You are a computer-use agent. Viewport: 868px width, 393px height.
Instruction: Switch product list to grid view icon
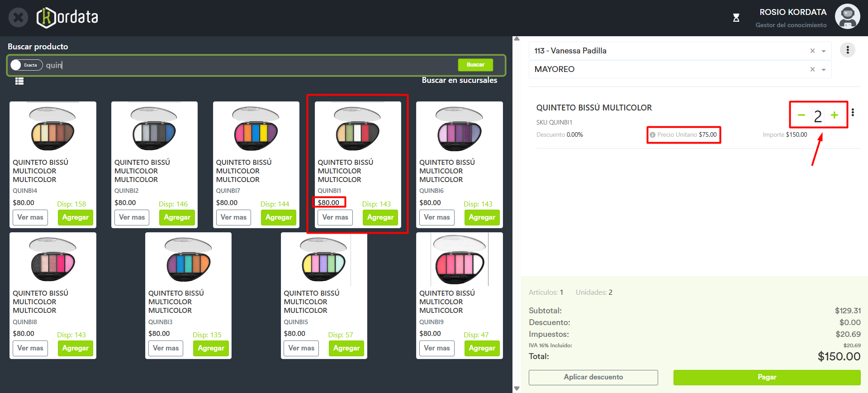(19, 81)
